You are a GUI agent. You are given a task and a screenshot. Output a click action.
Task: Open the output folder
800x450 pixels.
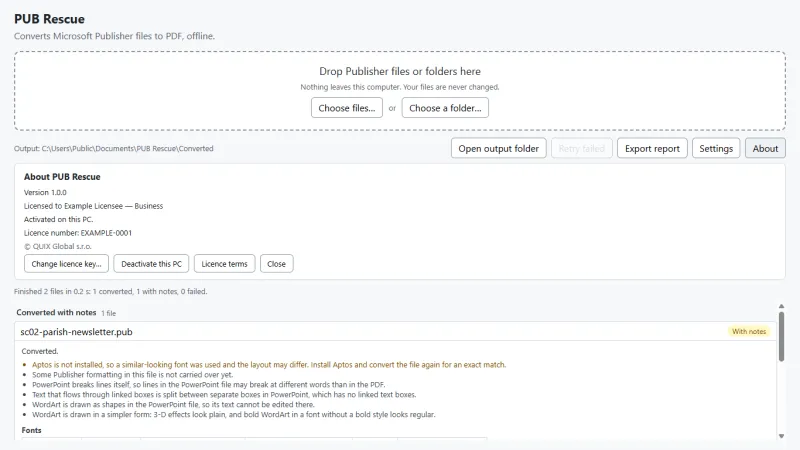498,148
